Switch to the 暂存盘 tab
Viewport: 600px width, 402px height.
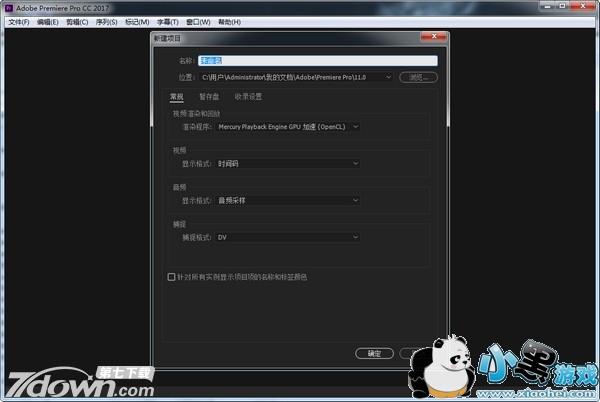coord(209,97)
